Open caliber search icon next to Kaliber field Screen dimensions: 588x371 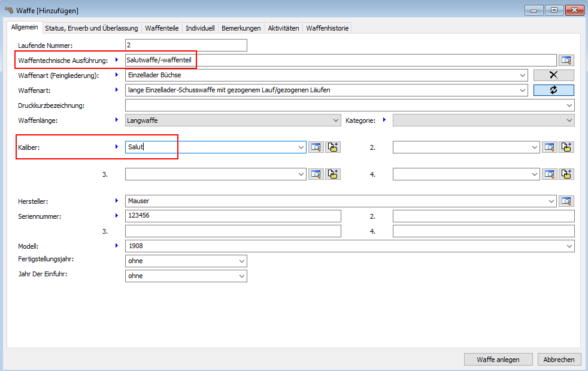[316, 147]
